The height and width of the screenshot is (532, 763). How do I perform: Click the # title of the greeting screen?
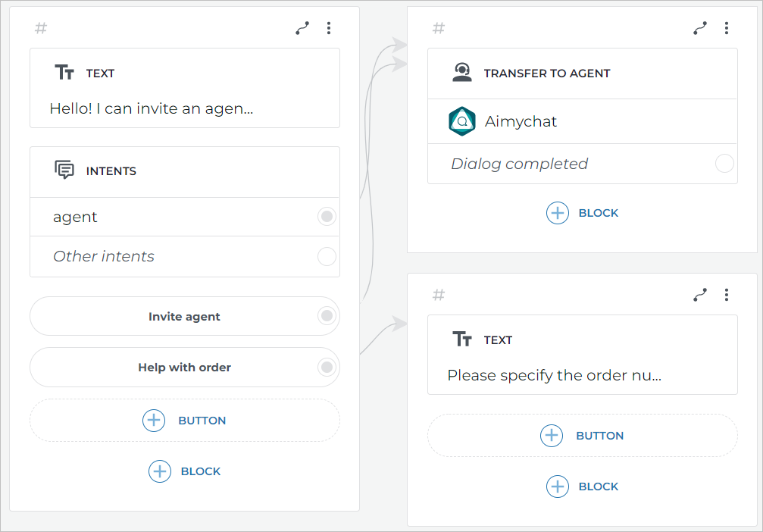(x=41, y=29)
